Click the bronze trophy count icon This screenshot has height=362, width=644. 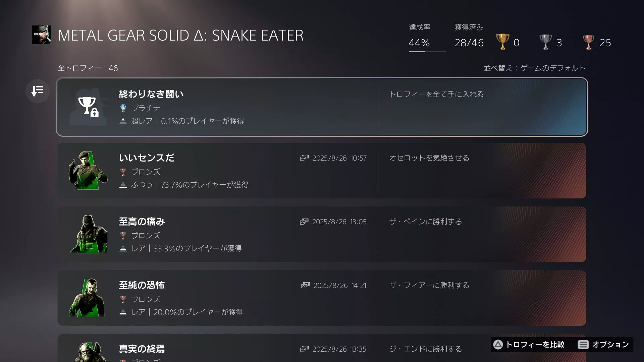(588, 42)
